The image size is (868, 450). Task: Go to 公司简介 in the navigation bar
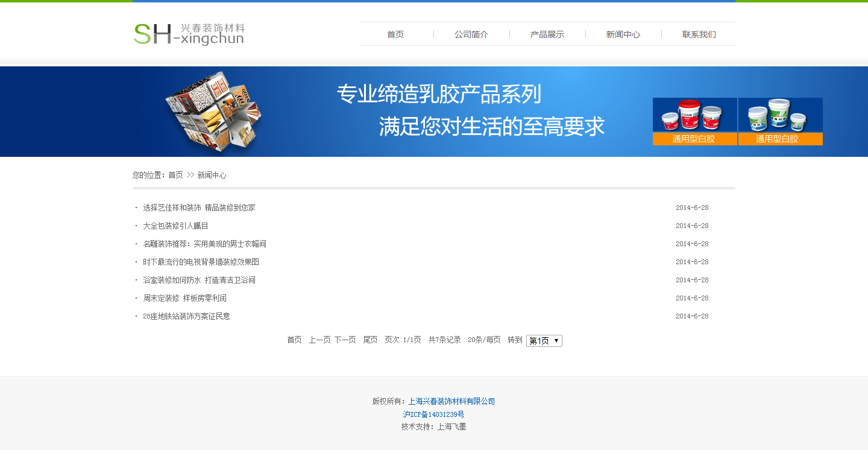(x=471, y=34)
